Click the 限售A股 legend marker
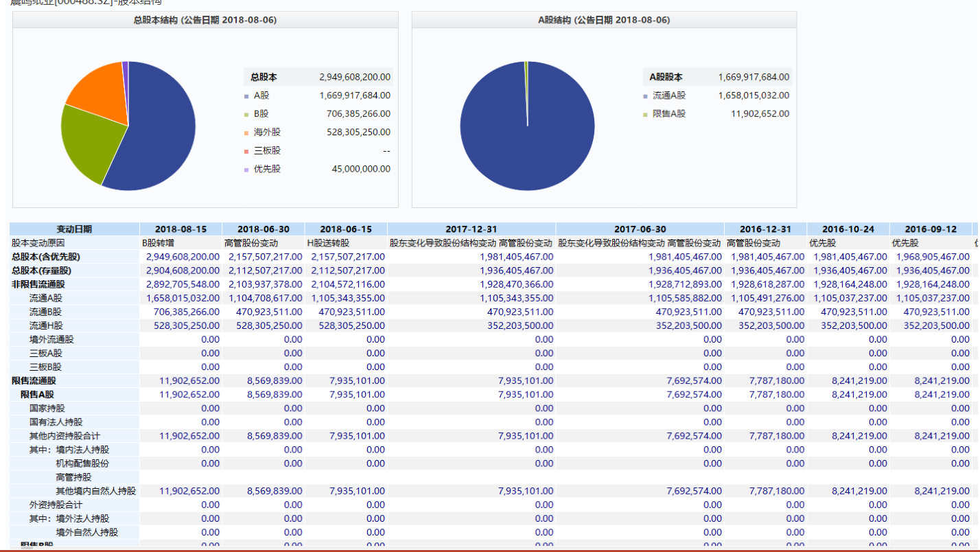Viewport: 980px width, 552px height. 645,115
